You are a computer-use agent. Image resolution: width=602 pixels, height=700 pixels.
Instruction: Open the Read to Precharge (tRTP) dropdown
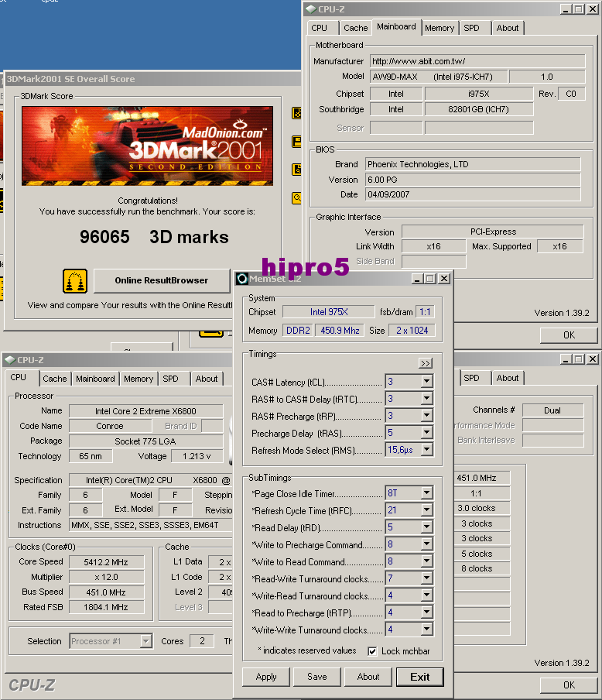tap(426, 612)
